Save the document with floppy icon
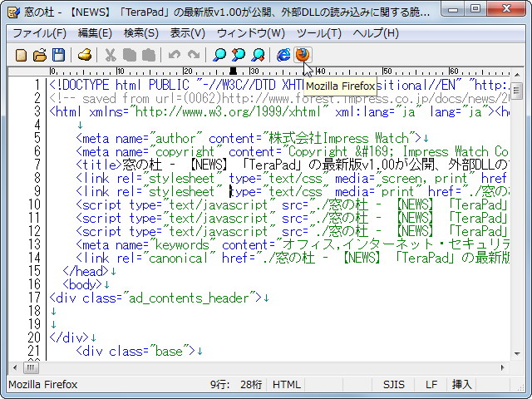Screen dimensions: 532x399 59,55
